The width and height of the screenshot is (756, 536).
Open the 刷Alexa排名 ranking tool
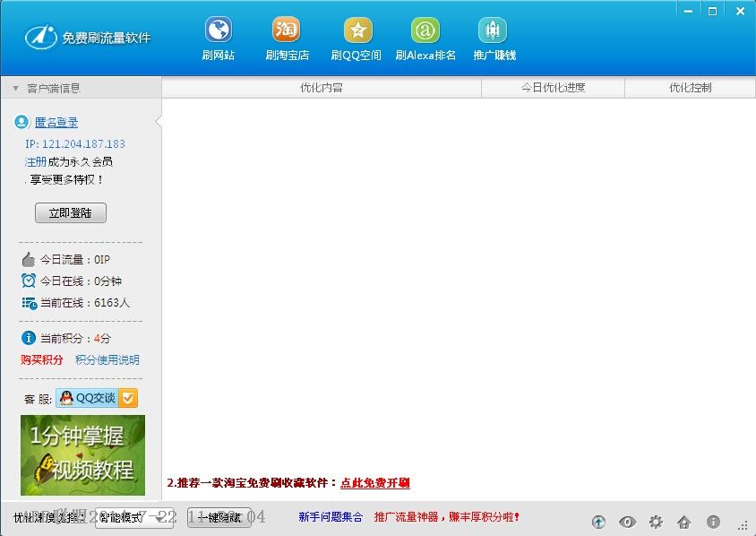point(425,36)
